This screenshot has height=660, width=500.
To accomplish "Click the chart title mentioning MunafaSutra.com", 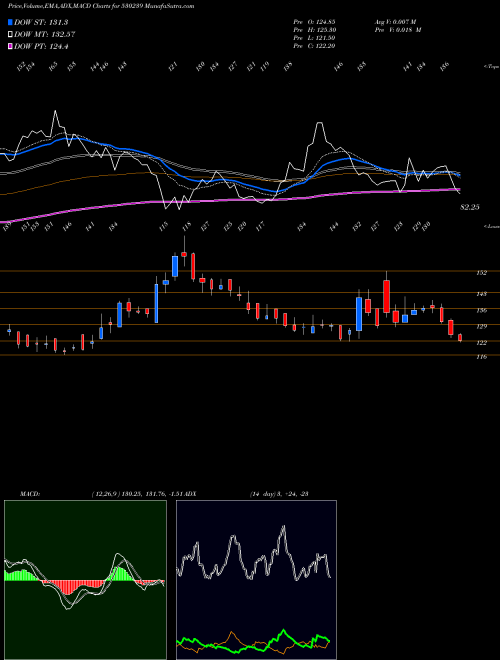I will [101, 7].
